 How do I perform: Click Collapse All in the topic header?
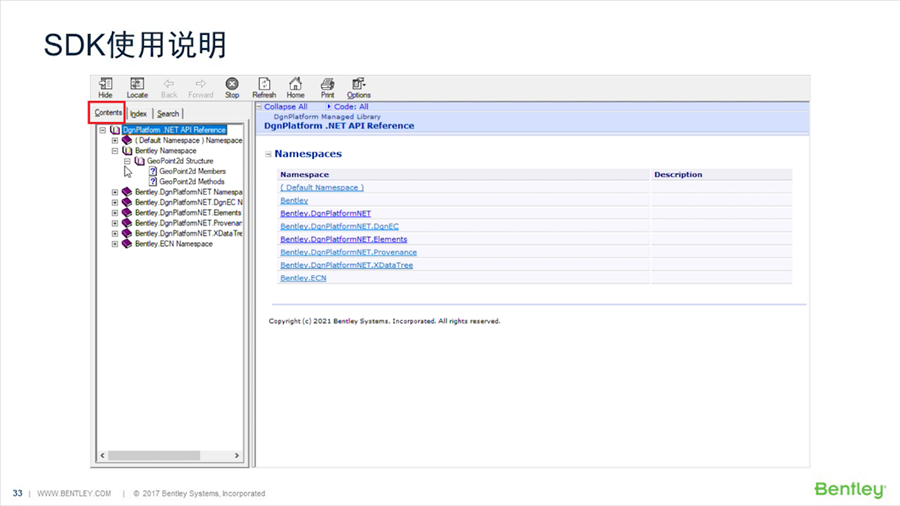(285, 107)
